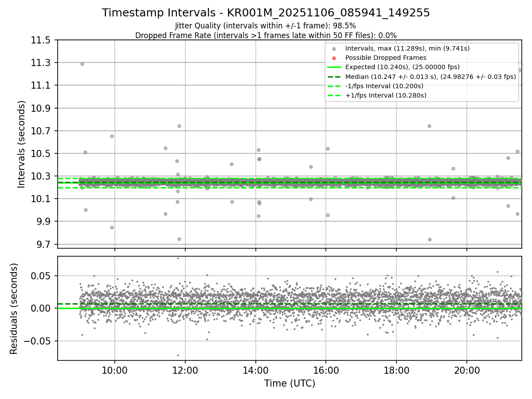Image resolution: width=532 pixels, height=399 pixels.
Task: Select the 'Dropped Frame Rate' 0.0% subtitle line
Action: (x=266, y=35)
